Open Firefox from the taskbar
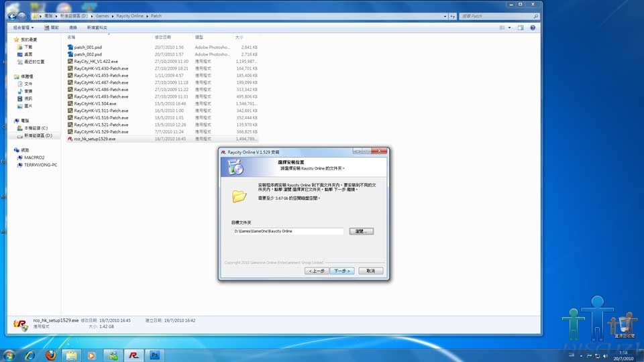 click(x=50, y=355)
